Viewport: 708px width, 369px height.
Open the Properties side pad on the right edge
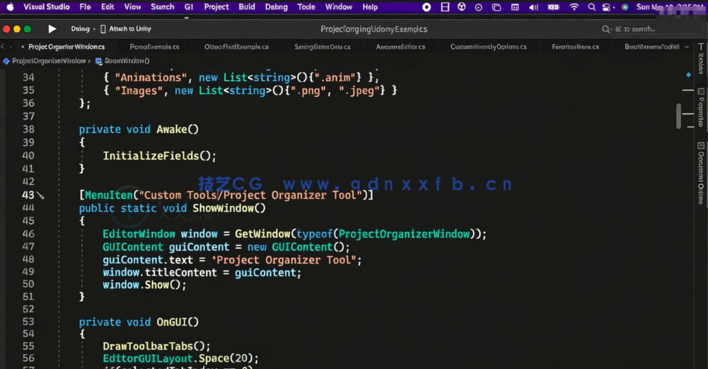click(x=701, y=107)
